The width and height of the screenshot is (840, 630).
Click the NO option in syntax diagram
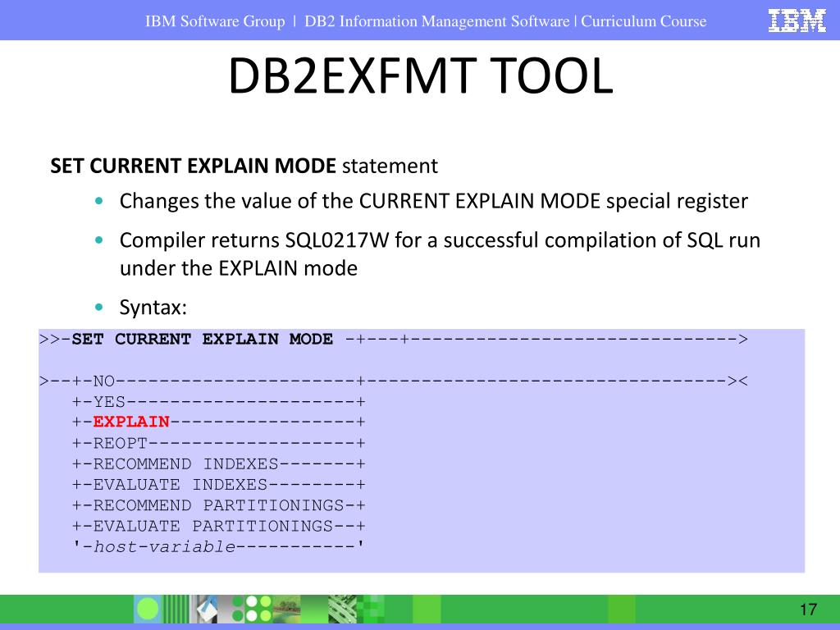click(x=103, y=381)
